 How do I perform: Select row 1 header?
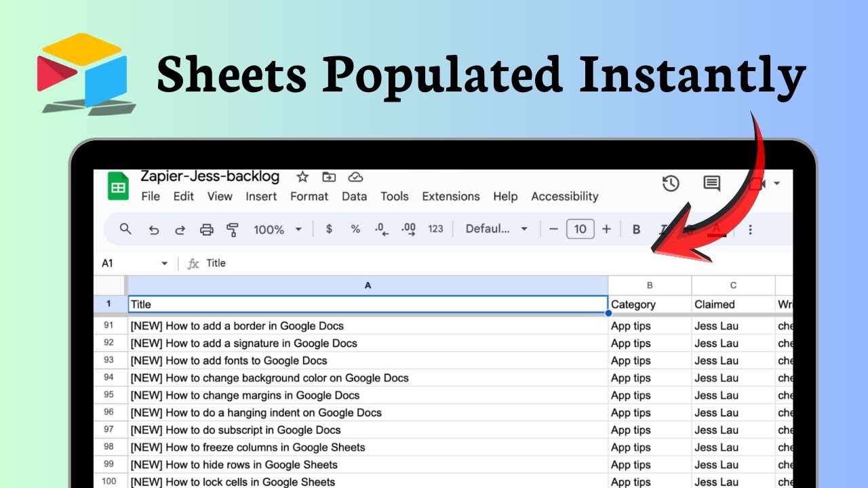click(109, 304)
